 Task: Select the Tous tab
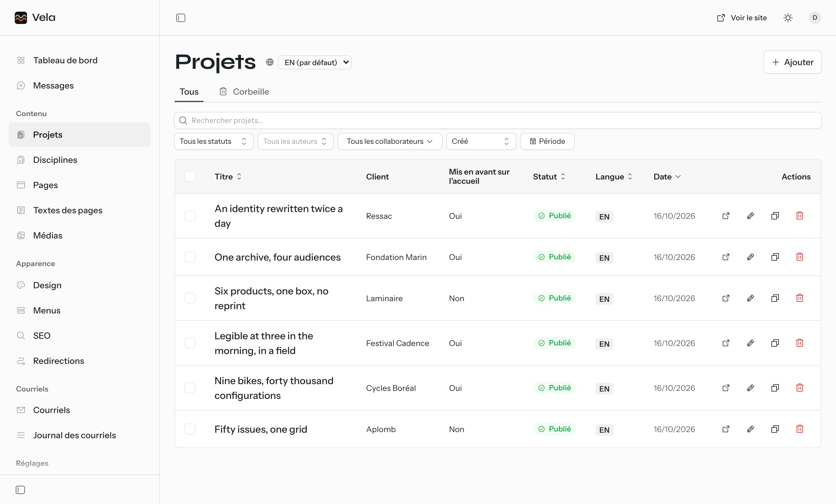189,92
